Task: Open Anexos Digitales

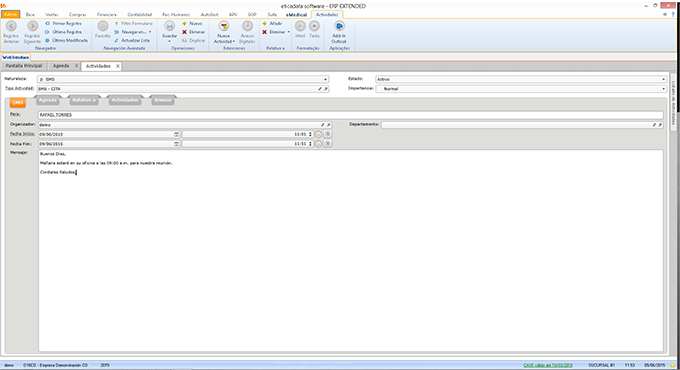Action: pos(247,32)
